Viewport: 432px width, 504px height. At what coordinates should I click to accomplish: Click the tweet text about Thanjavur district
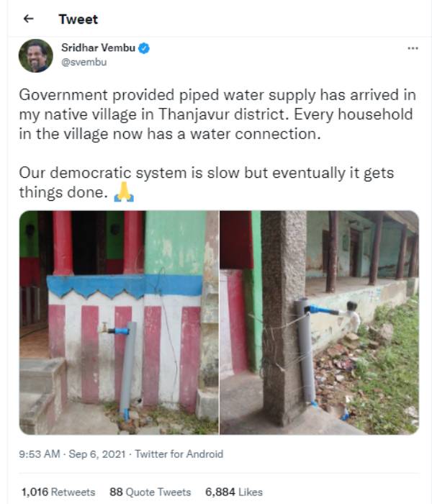coord(217,114)
